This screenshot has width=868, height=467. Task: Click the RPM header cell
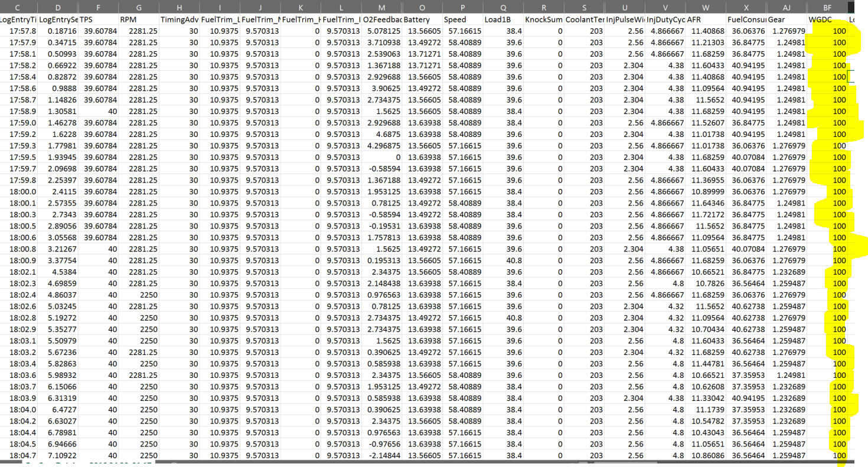[x=138, y=19]
